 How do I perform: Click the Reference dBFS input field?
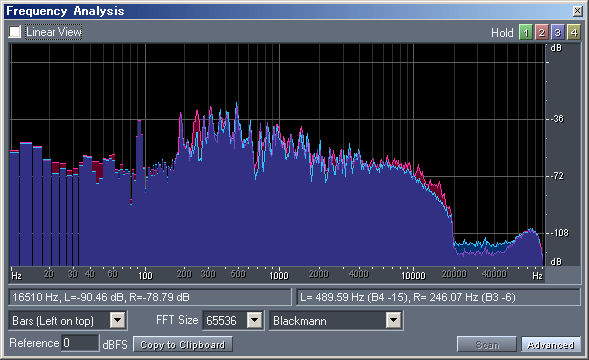(x=80, y=343)
